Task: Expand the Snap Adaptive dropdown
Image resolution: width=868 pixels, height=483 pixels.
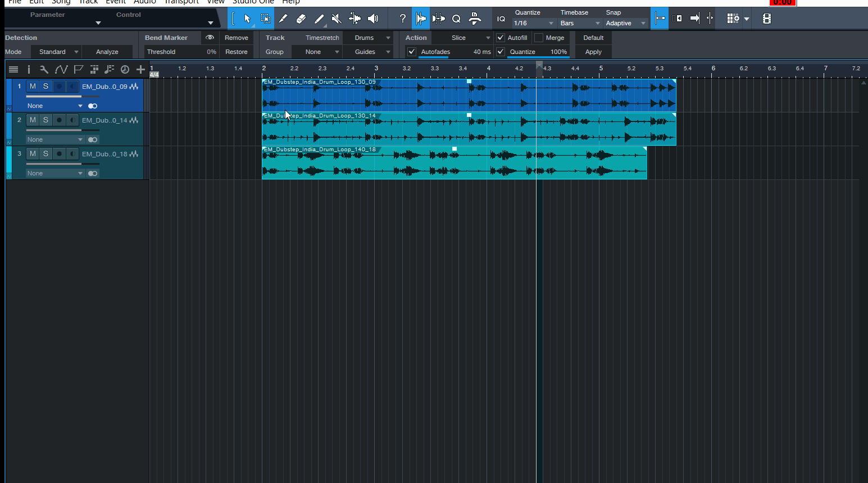Action: [x=626, y=24]
